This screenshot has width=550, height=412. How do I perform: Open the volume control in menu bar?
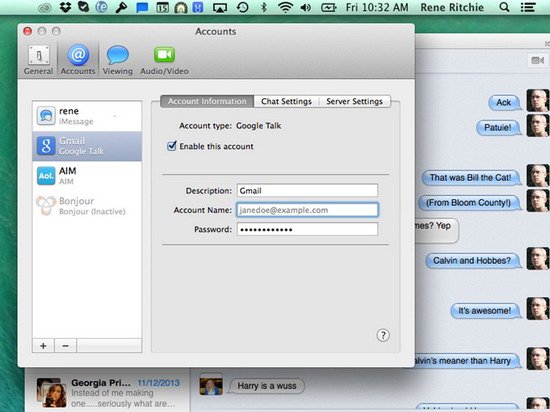[x=306, y=7]
